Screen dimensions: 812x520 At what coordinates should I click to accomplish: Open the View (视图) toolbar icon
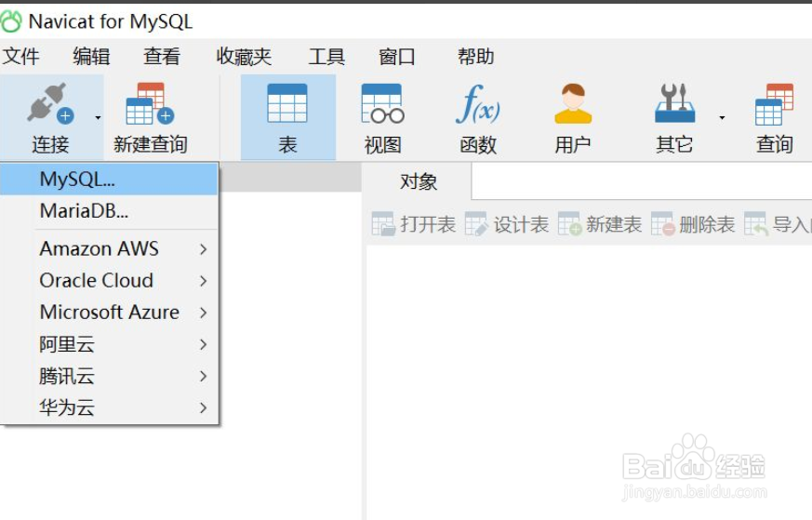pos(382,103)
